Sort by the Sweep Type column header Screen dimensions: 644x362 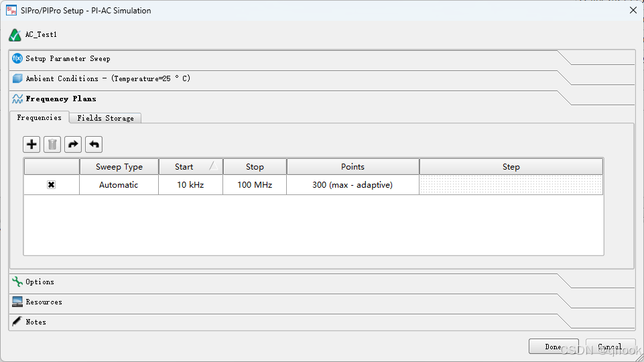pyautogui.click(x=119, y=167)
